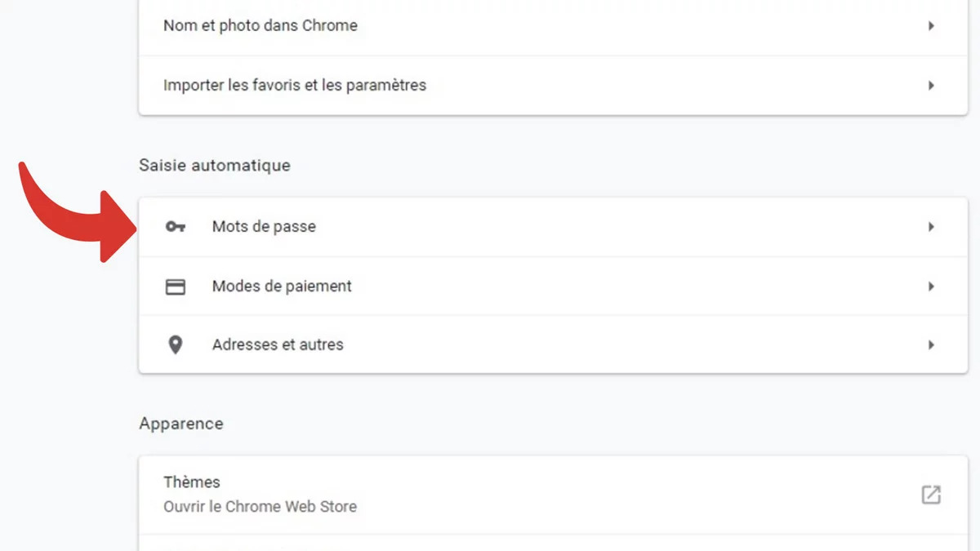Open Modes de paiement settings
Viewport: 980px width, 551px height.
281,286
